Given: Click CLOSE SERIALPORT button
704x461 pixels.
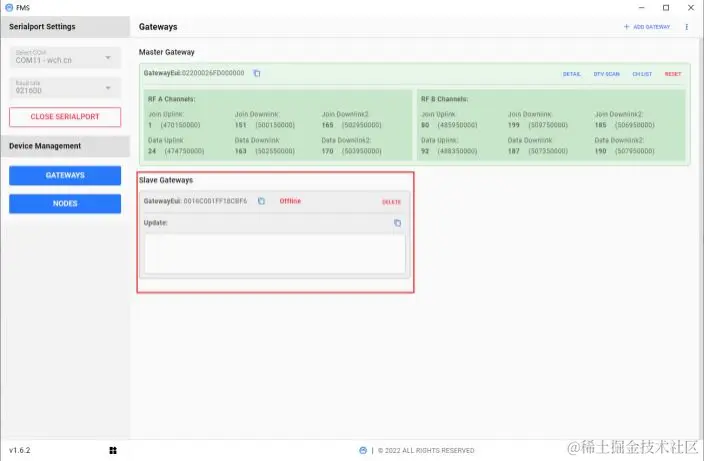Looking at the screenshot, I should tap(65, 117).
